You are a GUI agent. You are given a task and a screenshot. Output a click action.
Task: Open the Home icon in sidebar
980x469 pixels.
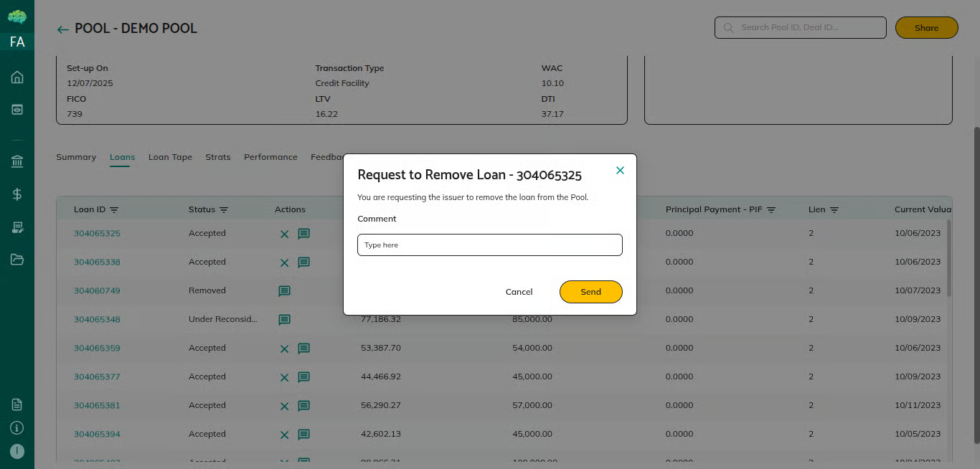click(x=17, y=77)
